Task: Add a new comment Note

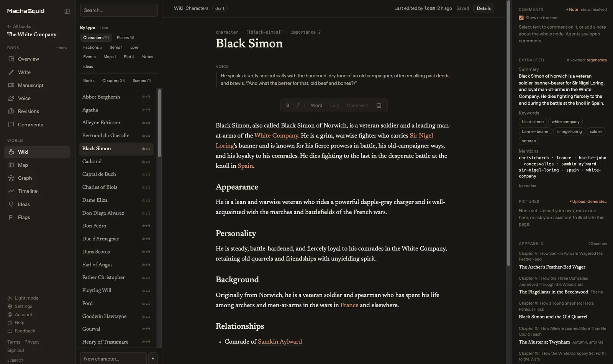Action: pyautogui.click(x=572, y=10)
